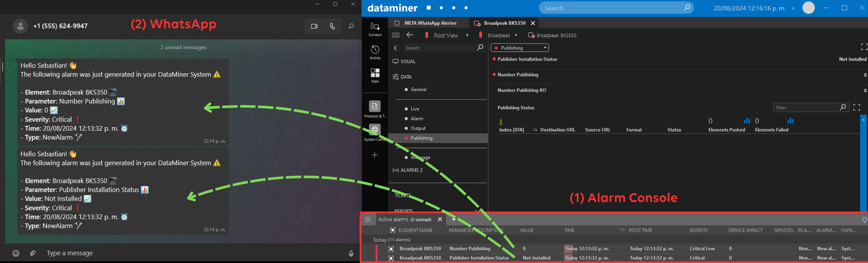This screenshot has height=263, width=868.
Task: Open the Alarm Console lightbulb icon
Action: point(864,219)
